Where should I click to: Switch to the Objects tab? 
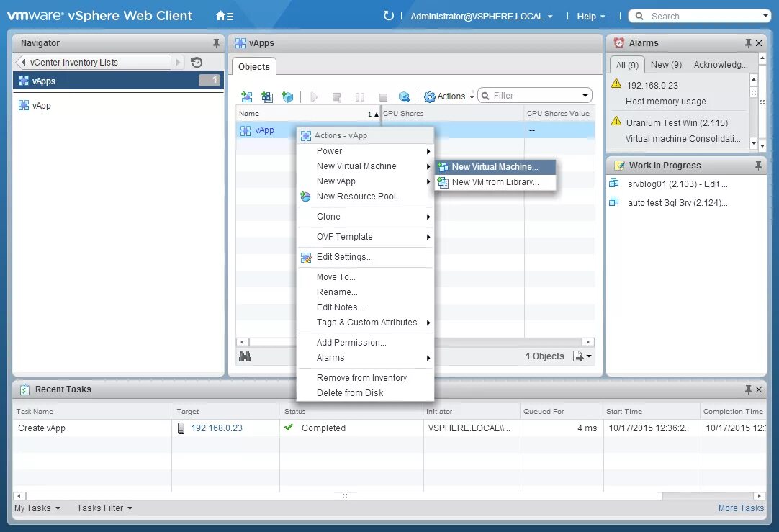254,66
